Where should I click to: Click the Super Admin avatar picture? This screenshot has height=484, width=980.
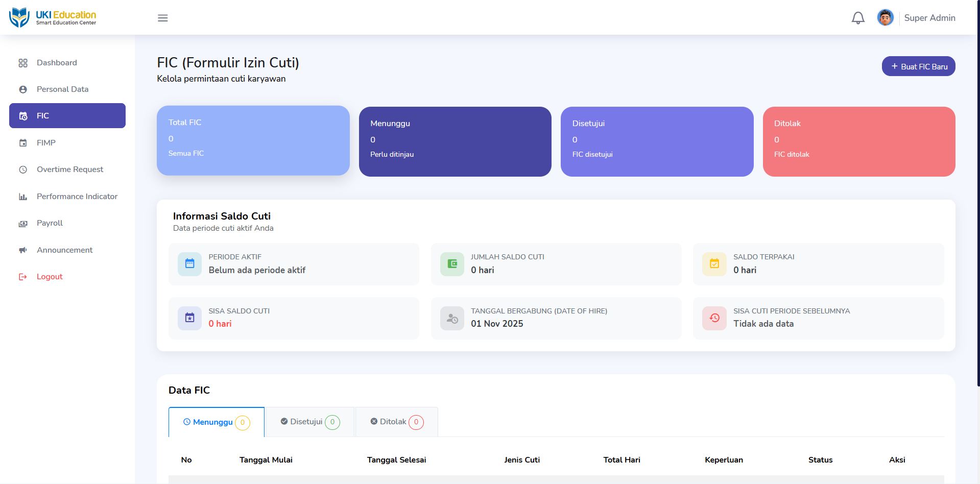pos(886,17)
